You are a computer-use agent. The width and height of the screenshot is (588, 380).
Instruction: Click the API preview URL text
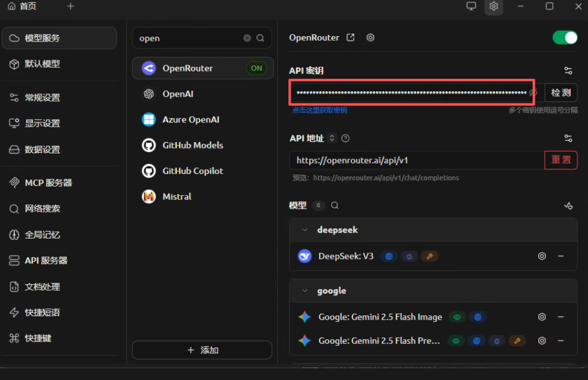point(386,178)
